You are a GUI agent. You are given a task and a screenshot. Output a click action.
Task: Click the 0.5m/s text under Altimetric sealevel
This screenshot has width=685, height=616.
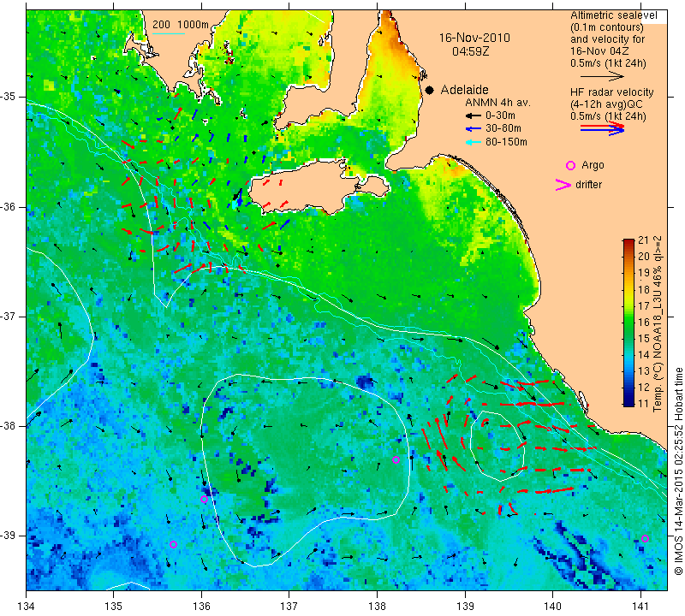[x=608, y=63]
